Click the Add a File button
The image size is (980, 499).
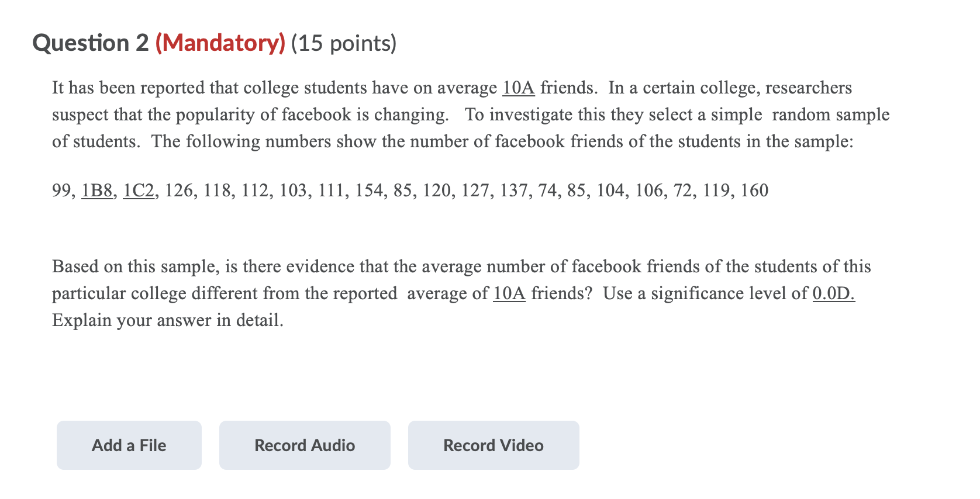(128, 445)
